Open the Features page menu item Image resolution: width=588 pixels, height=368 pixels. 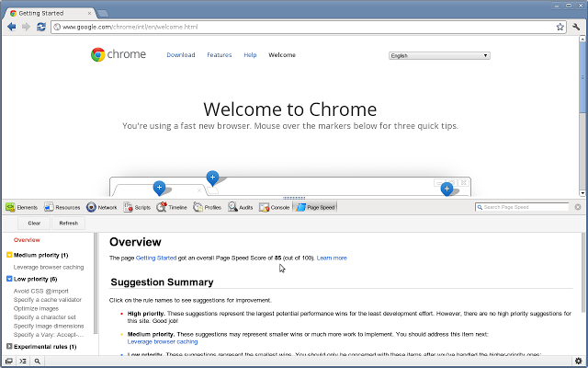point(219,55)
